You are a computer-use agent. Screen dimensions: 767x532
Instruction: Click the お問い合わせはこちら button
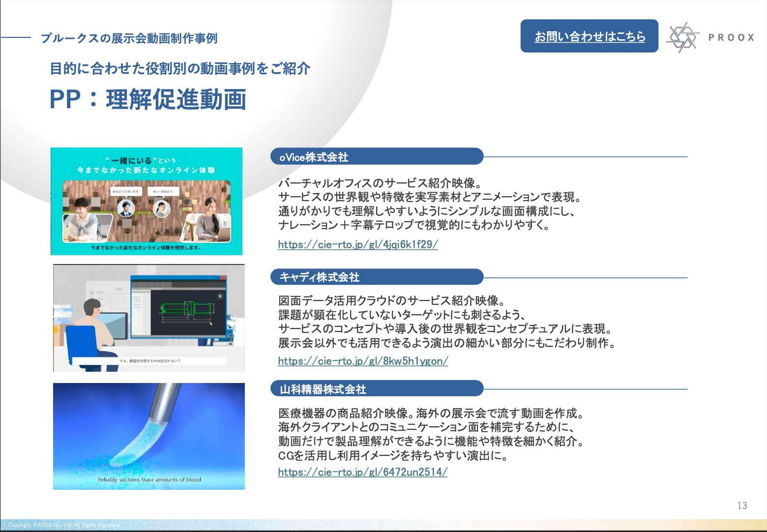point(589,36)
